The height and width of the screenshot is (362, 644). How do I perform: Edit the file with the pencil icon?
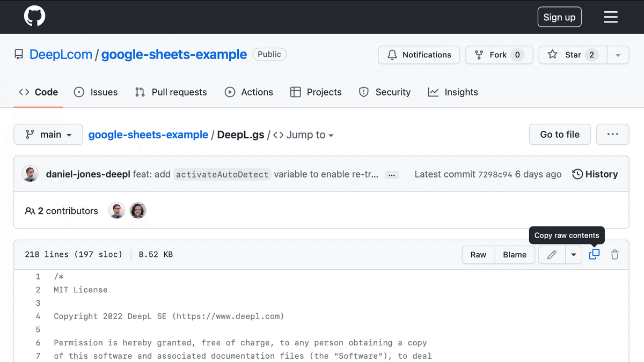[x=551, y=255]
